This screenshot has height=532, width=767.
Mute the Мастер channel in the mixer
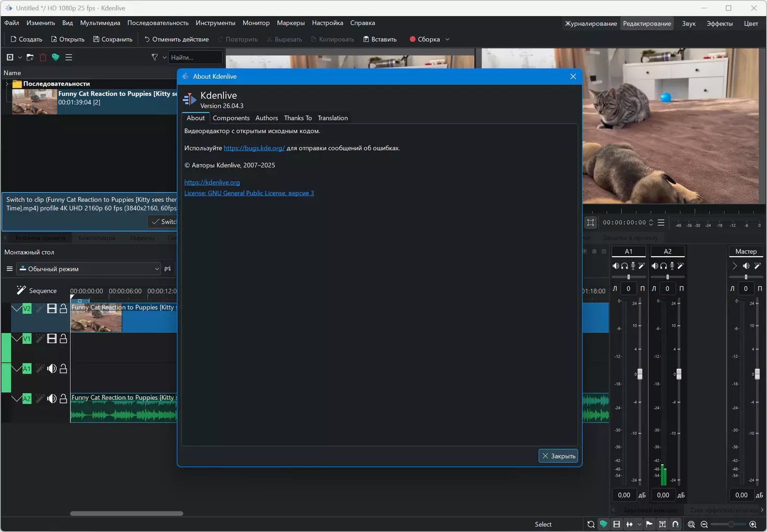pos(746,266)
